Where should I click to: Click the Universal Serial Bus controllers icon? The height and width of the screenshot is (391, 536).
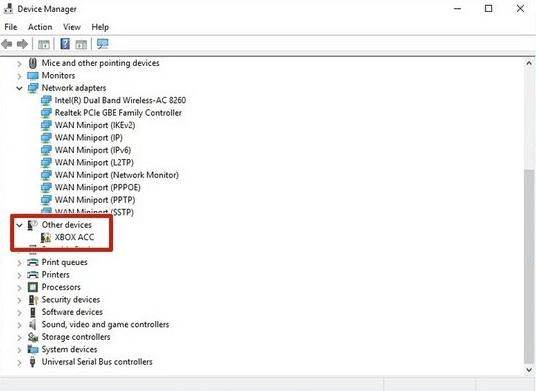(x=32, y=362)
